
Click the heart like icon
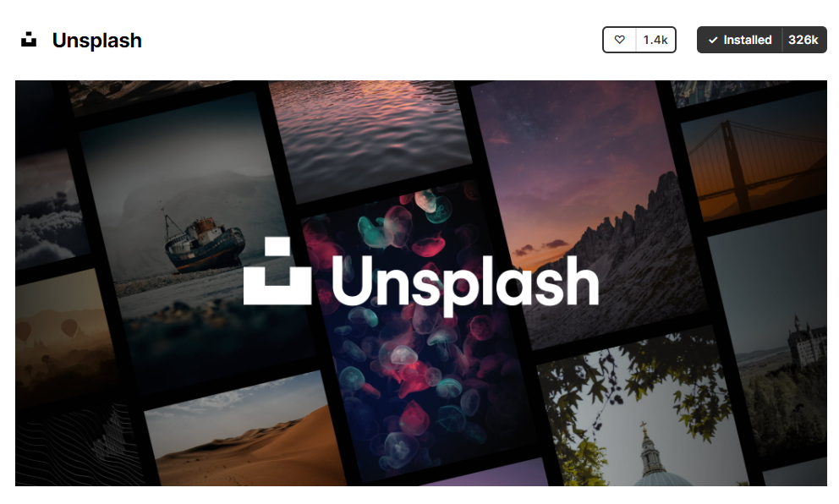619,40
